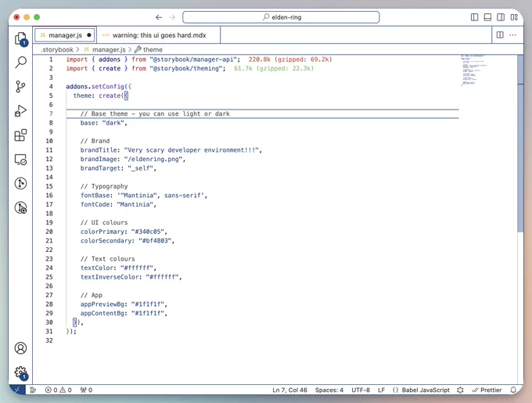
Task: Click '// Typography' comment line
Action: (x=104, y=186)
